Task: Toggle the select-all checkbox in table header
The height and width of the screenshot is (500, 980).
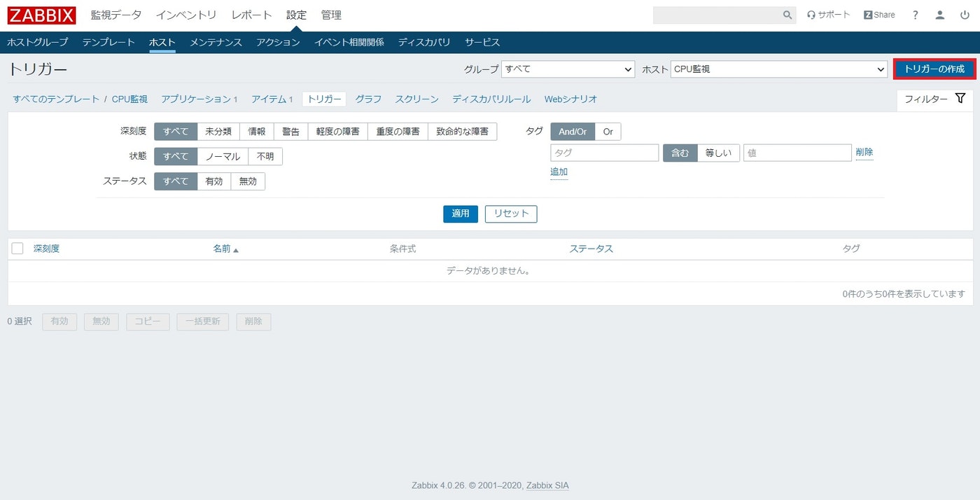Action: [x=17, y=248]
